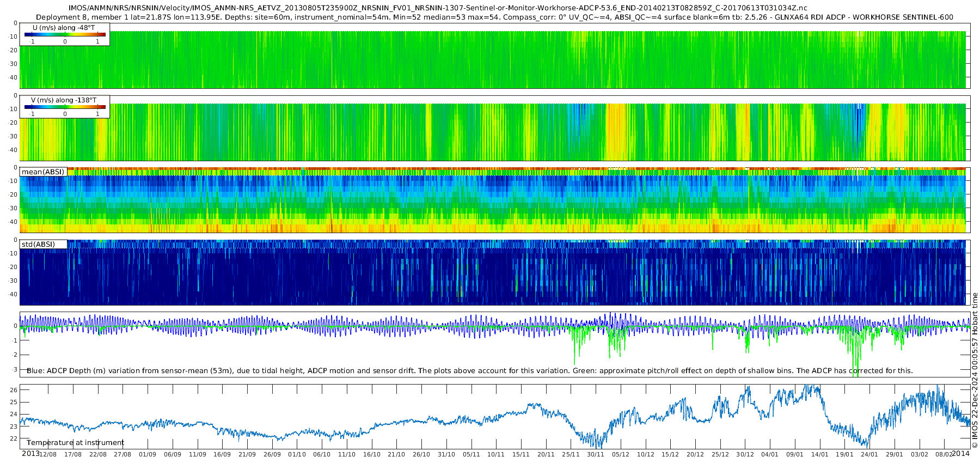Click the 11/10 date tick label
The image size is (980, 463).
(347, 454)
